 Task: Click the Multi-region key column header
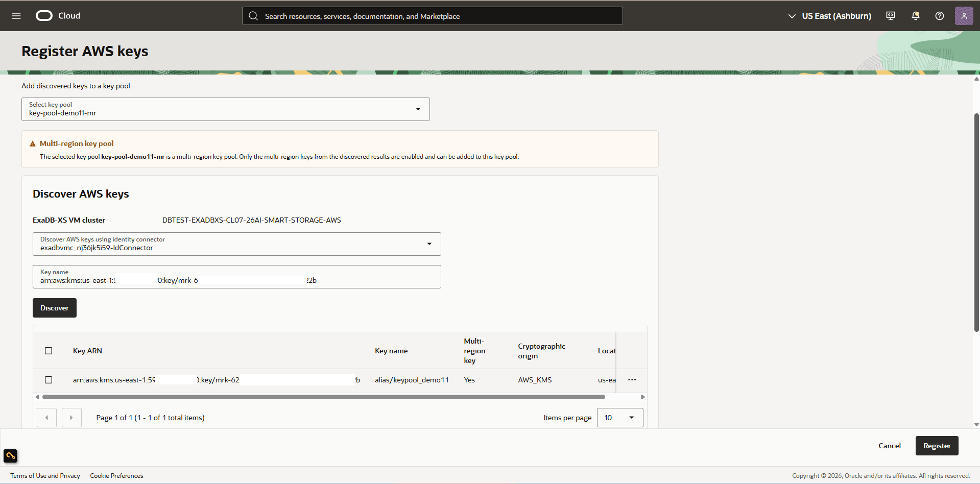474,351
